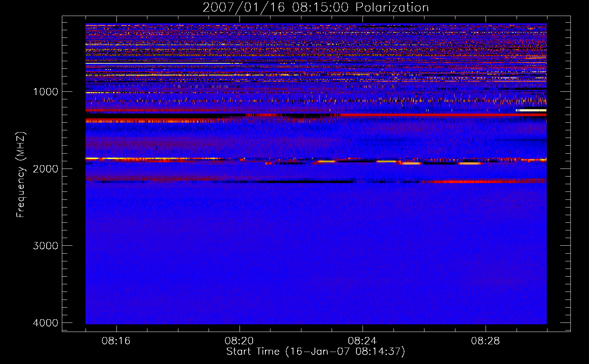Click the plot title "2007/01/16 08:15:00 Polarization"
Screen dimensions: 589x364
pyautogui.click(x=316, y=8)
